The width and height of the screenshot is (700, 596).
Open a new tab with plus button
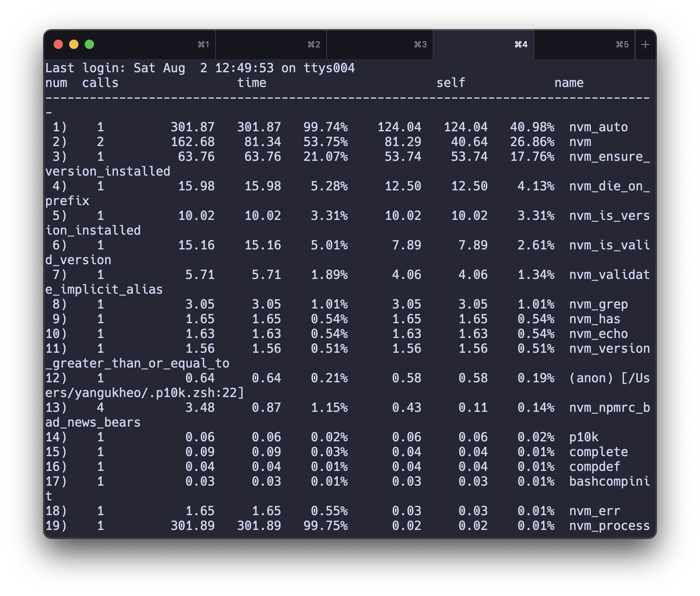pos(645,45)
